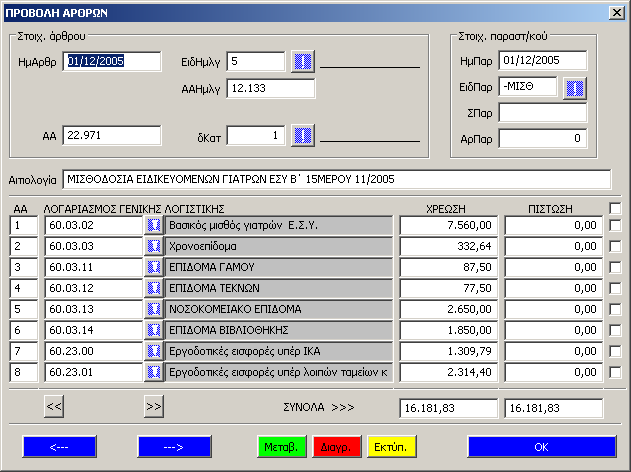Open lookup icon next to δΚατ field
Image resolution: width=631 pixels, height=472 pixels.
303,136
